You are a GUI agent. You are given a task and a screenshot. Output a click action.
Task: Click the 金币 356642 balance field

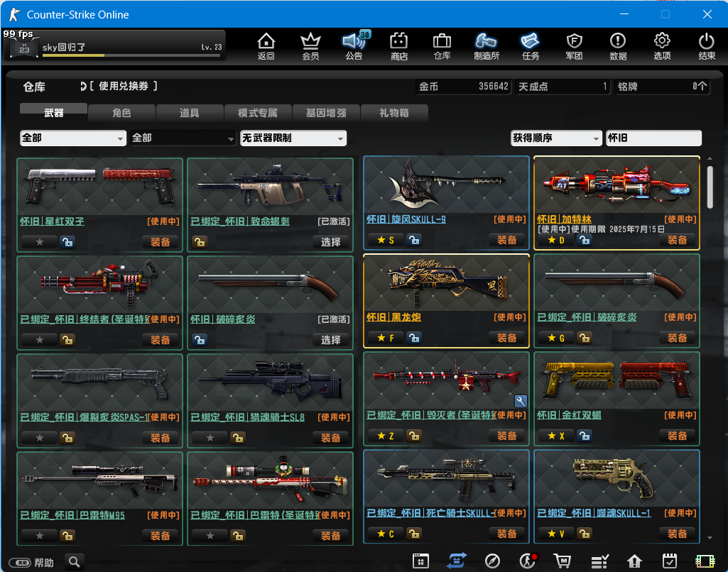point(464,87)
